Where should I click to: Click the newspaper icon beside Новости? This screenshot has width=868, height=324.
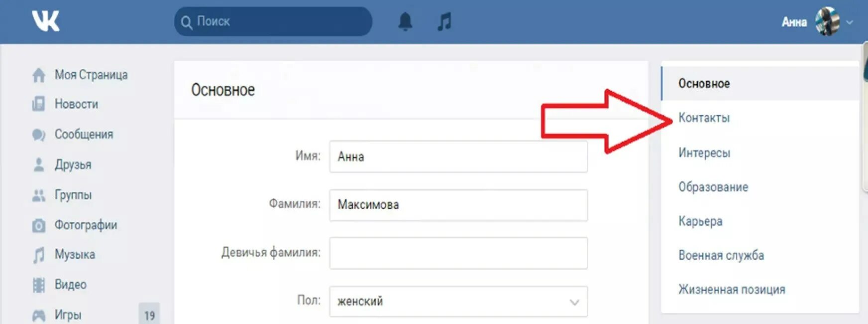point(38,104)
